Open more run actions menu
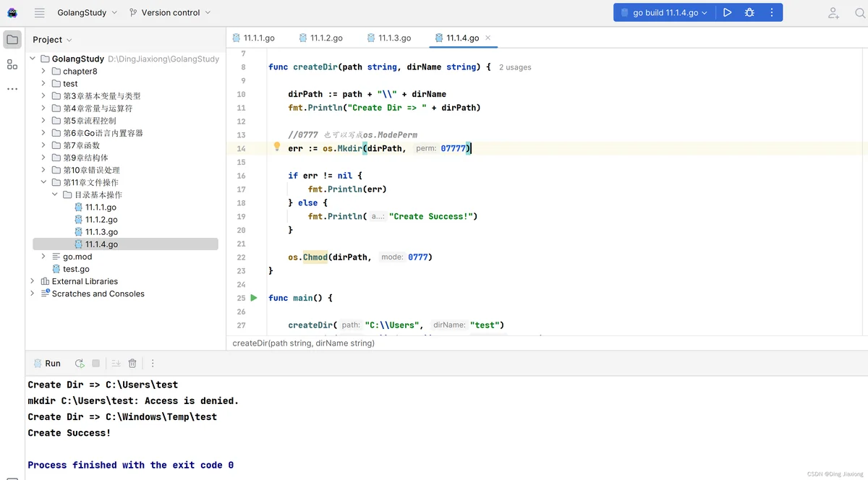The image size is (868, 480). point(772,12)
